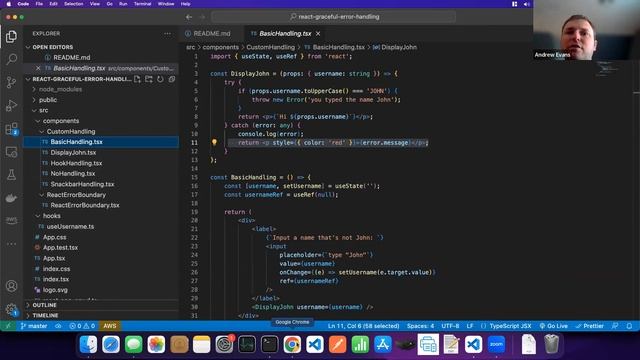The height and width of the screenshot is (360, 640).
Task: Open the Run menu
Action: [123, 4]
